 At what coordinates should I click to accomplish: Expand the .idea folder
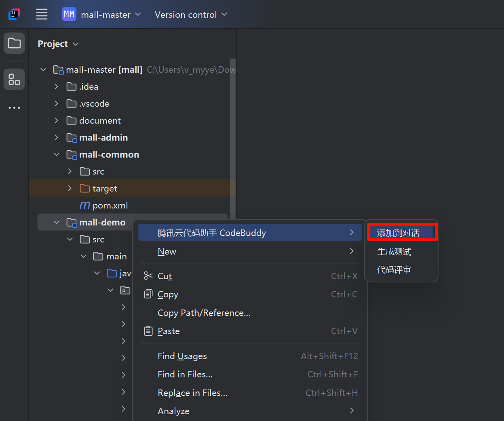pos(57,86)
